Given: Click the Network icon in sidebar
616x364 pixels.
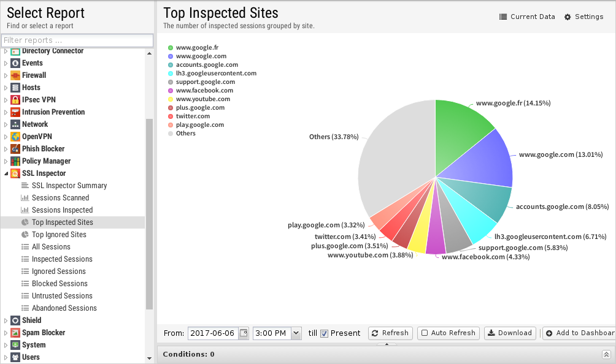Looking at the screenshot, I should pyautogui.click(x=15, y=124).
